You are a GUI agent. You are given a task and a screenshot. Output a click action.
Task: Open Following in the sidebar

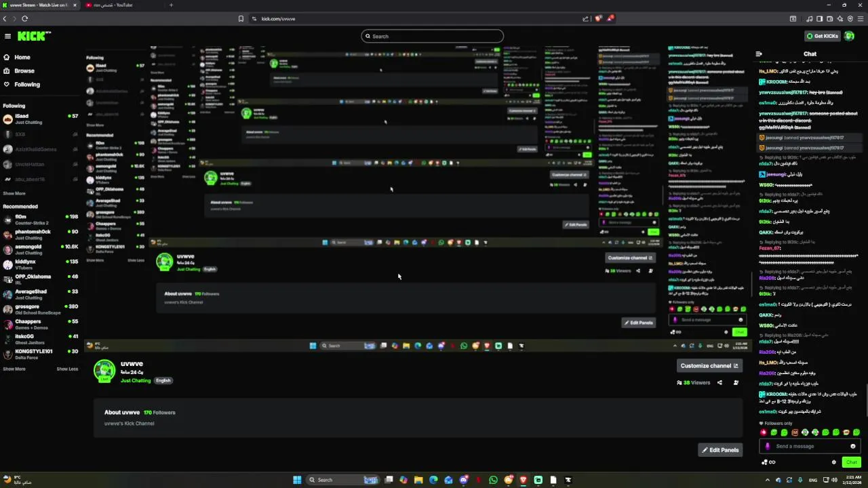(22, 84)
